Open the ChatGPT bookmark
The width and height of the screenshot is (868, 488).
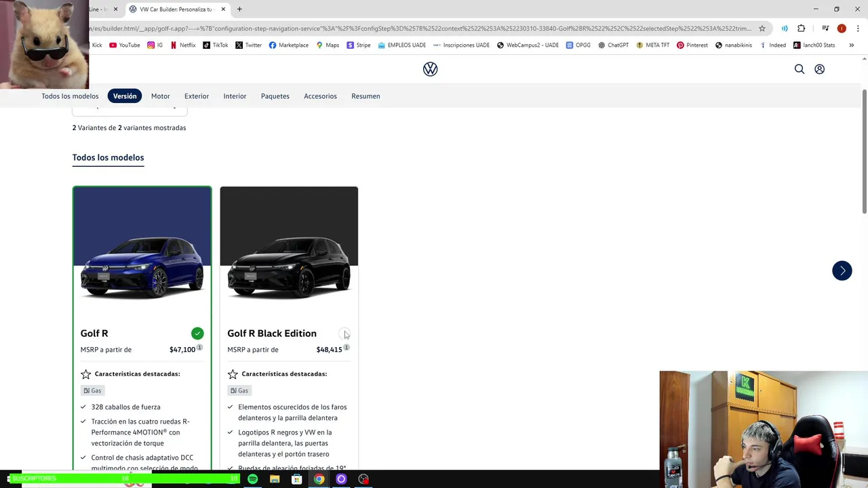(613, 45)
